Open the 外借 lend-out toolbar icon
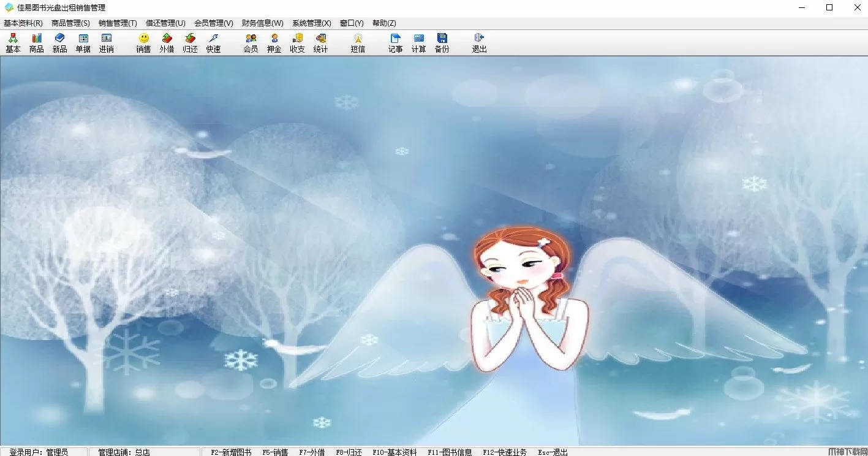This screenshot has height=456, width=868. (x=167, y=43)
